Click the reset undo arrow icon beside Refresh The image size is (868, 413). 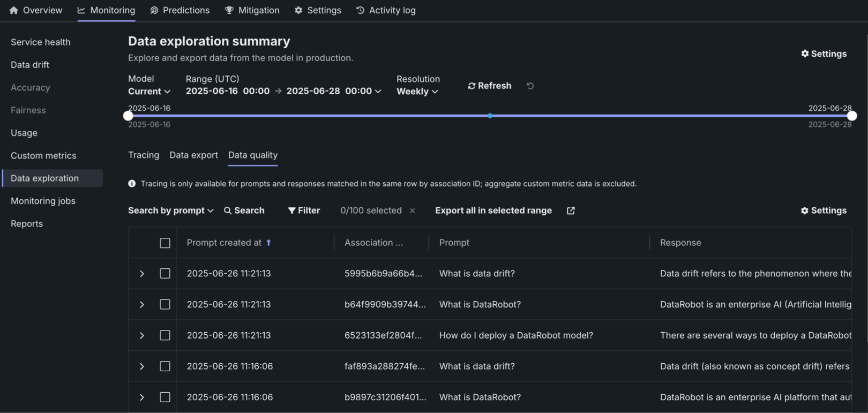[530, 86]
